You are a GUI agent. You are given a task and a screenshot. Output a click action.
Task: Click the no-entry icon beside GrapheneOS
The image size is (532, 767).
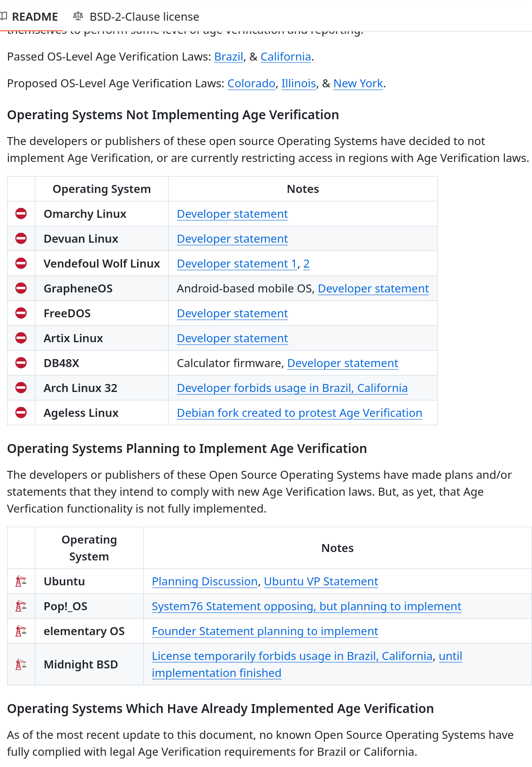coord(21,288)
